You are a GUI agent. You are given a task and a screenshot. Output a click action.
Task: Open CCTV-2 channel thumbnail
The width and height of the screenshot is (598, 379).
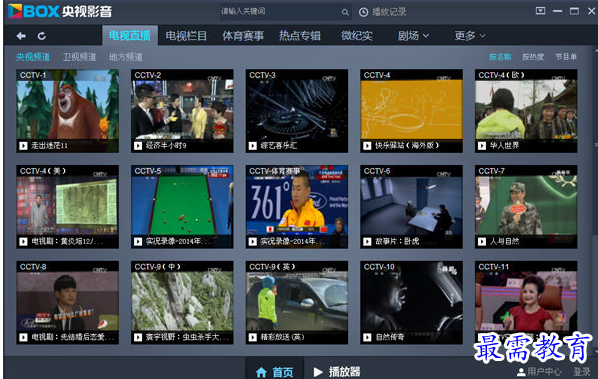click(x=182, y=111)
